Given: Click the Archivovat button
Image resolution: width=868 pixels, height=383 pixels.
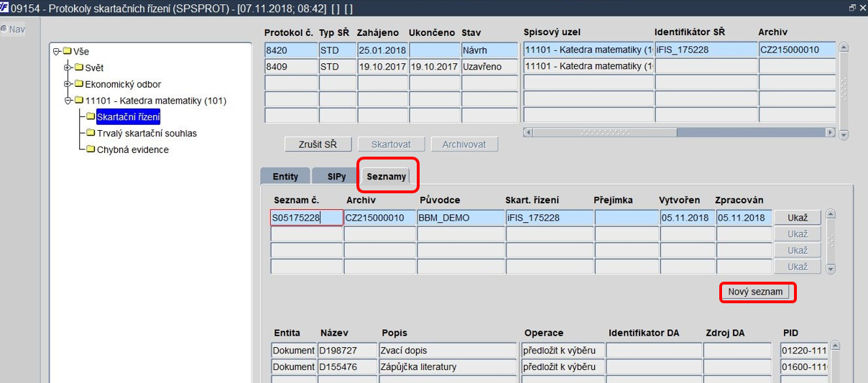Looking at the screenshot, I should coord(464,144).
